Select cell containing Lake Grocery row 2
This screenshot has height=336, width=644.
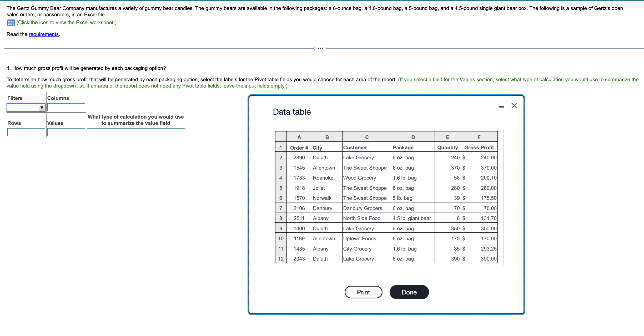(x=359, y=157)
